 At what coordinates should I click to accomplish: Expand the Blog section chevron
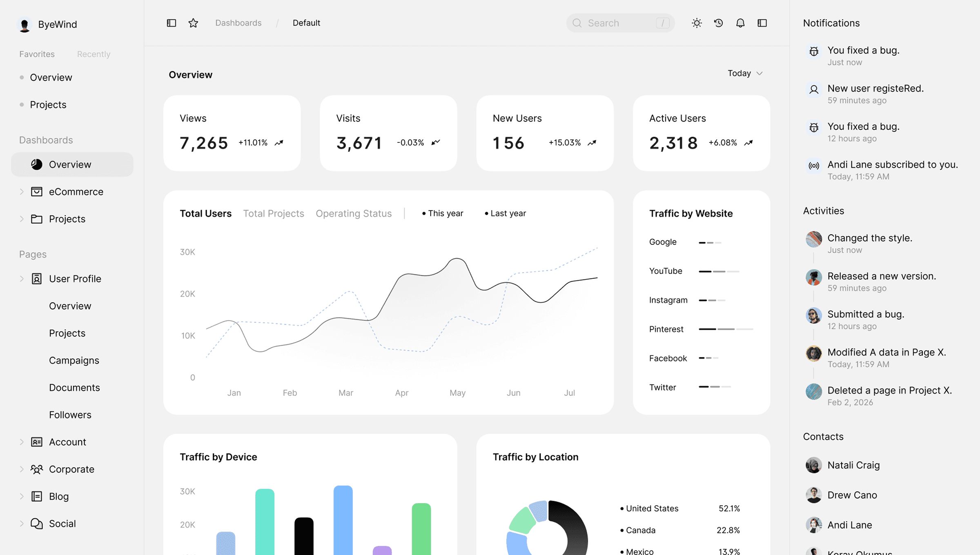(22, 496)
